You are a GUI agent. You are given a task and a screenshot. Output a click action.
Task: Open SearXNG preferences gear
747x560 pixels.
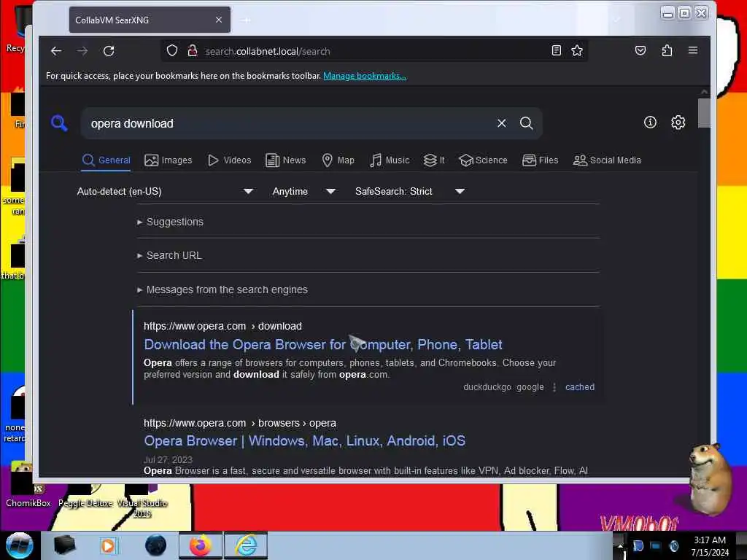coord(678,122)
